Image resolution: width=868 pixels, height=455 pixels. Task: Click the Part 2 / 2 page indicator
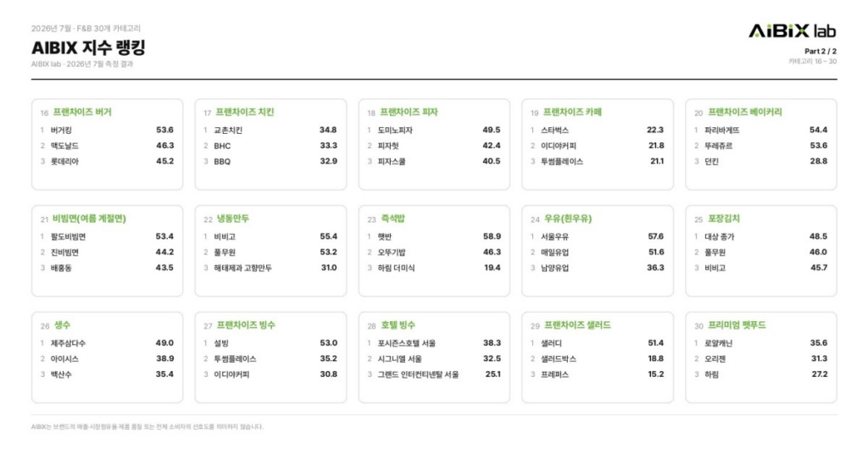pyautogui.click(x=821, y=51)
